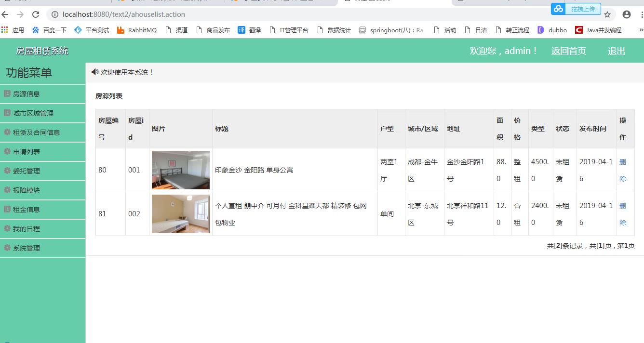
Task: Click 退出 to log out
Action: (x=616, y=51)
